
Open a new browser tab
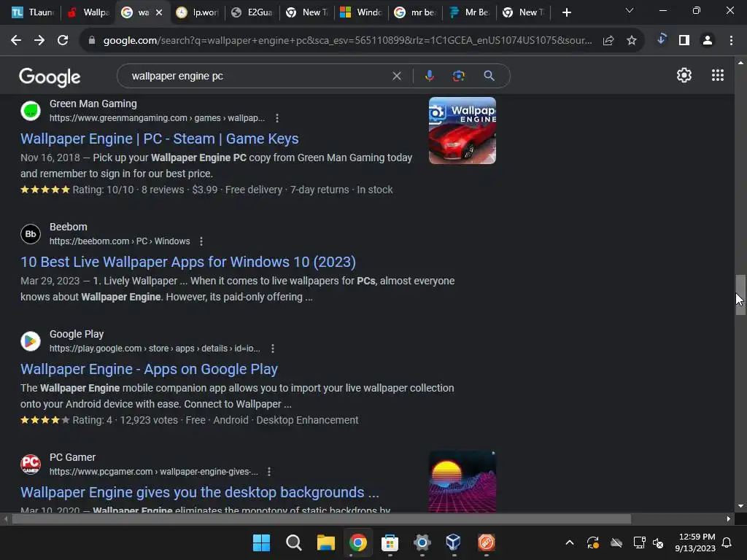566,12
